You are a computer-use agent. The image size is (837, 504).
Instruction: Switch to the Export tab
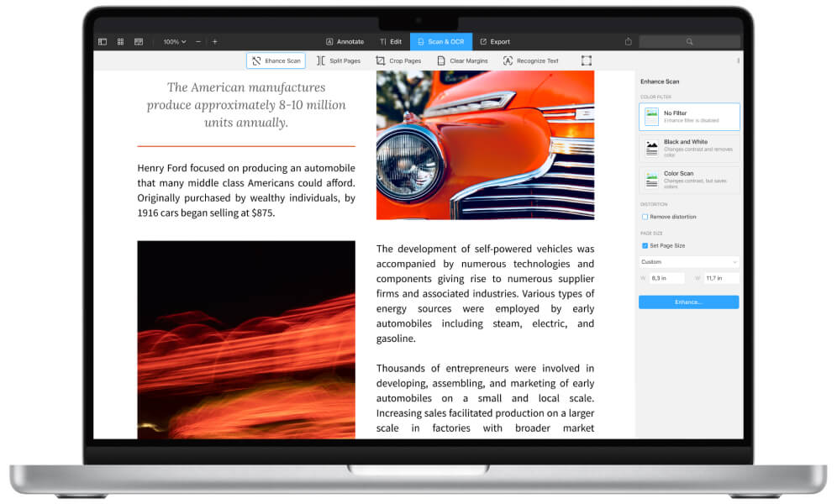(x=495, y=41)
